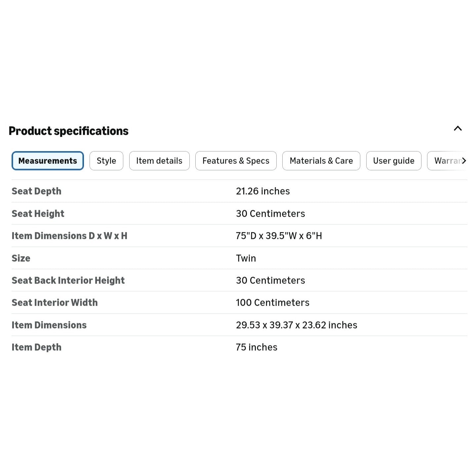Open the Item details tab
476x476 pixels.
tap(159, 161)
